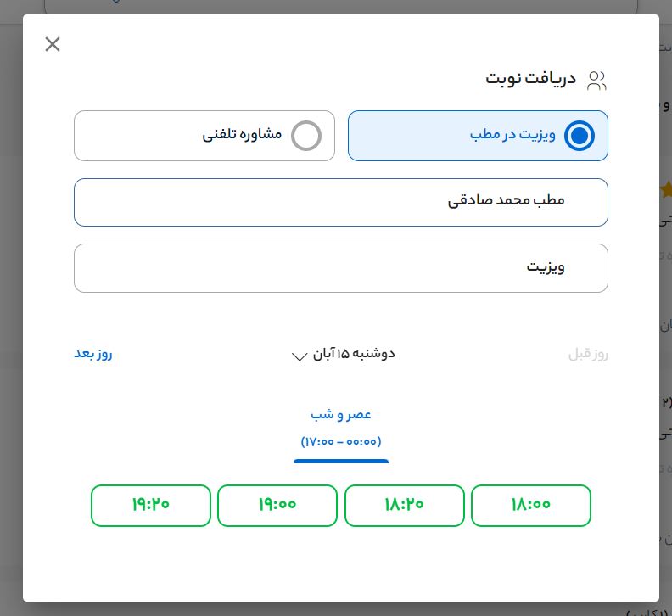Viewport: 672px width, 616px height.
Task: Go to next day with روز بعد
Action: pos(93,354)
